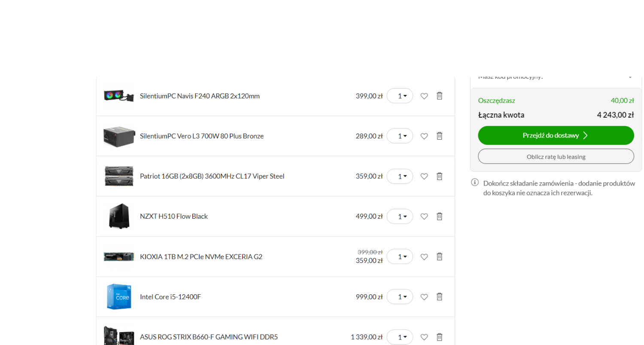Click price 499,00 zł for NZXT H510
The height and width of the screenshot is (345, 644).
tap(369, 216)
